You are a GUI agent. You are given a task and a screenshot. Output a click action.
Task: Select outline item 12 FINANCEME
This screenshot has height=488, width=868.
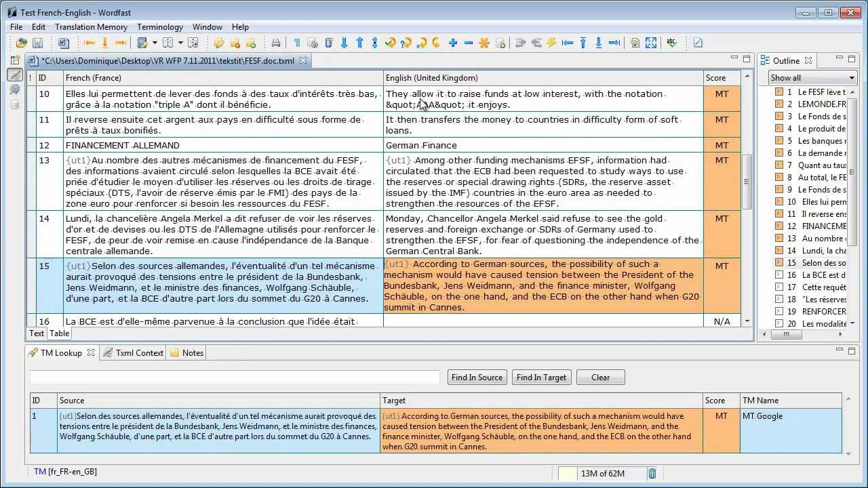point(810,226)
